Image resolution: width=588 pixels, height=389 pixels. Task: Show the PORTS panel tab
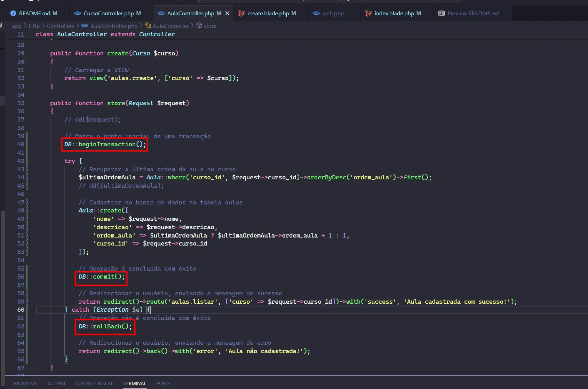click(x=163, y=383)
